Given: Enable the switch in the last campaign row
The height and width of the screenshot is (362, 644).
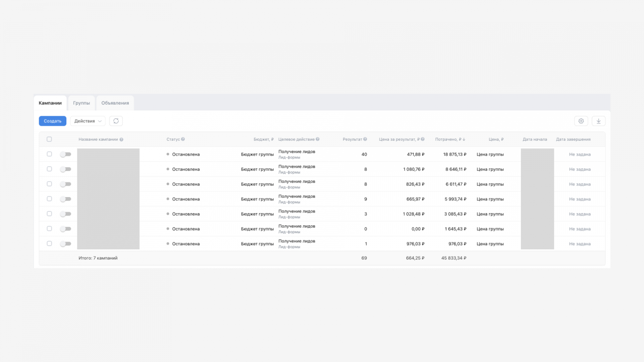Looking at the screenshot, I should coord(66,244).
